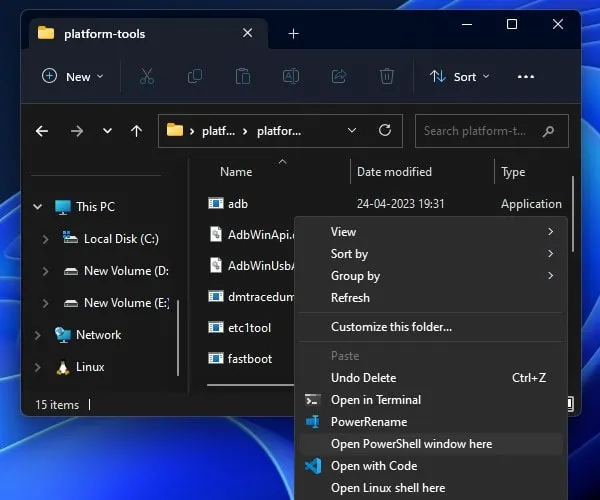Select the AdbWinUsbApi dll file icon
This screenshot has height=500, width=600.
pos(216,265)
